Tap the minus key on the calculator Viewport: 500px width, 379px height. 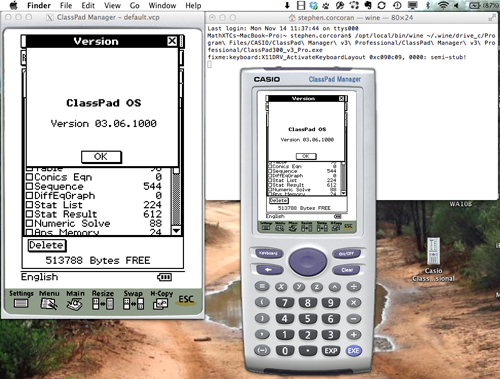354,318
